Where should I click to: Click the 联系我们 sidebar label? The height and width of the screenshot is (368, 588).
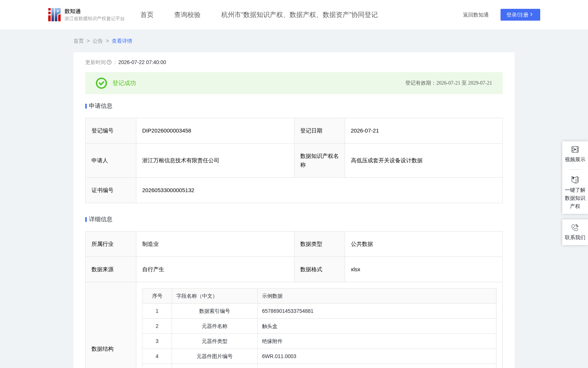[x=575, y=237]
